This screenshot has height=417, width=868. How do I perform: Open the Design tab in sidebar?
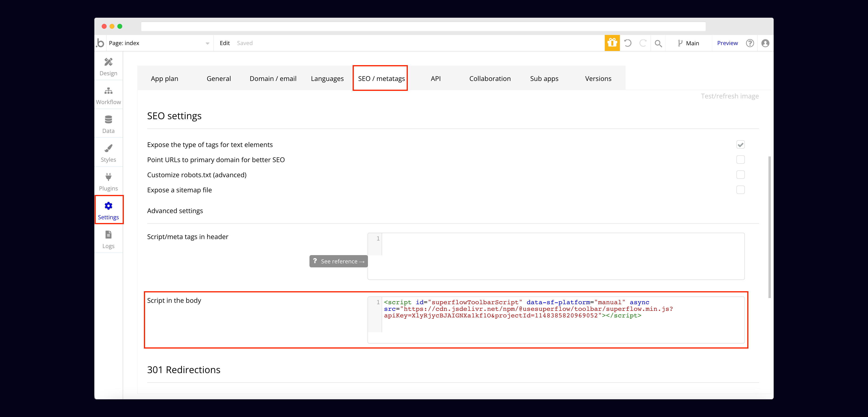click(108, 66)
